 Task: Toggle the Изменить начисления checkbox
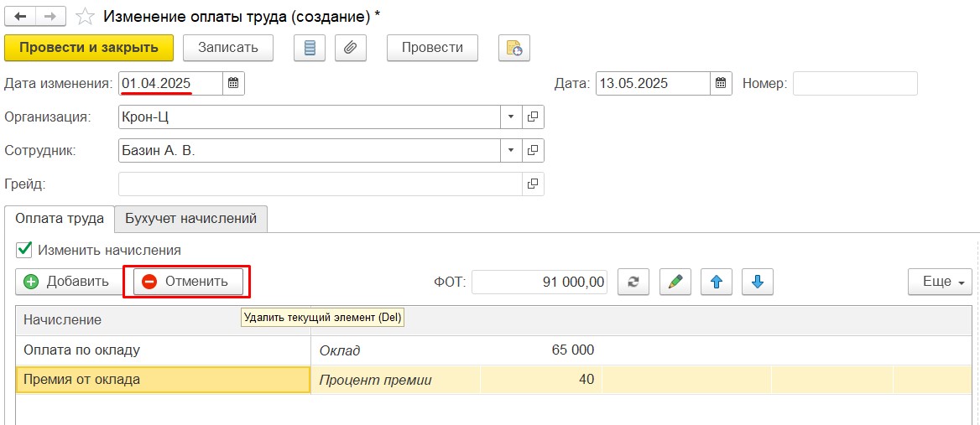pyautogui.click(x=24, y=251)
